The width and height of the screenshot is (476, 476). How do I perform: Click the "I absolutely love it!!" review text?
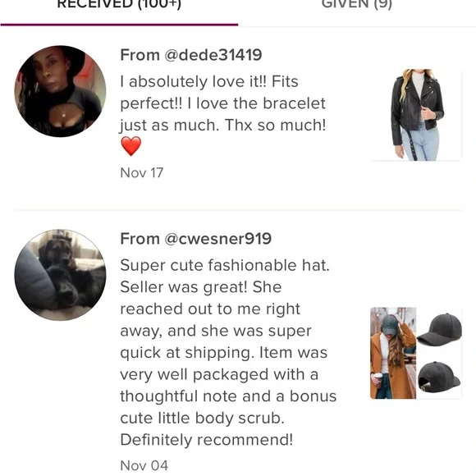point(194,81)
